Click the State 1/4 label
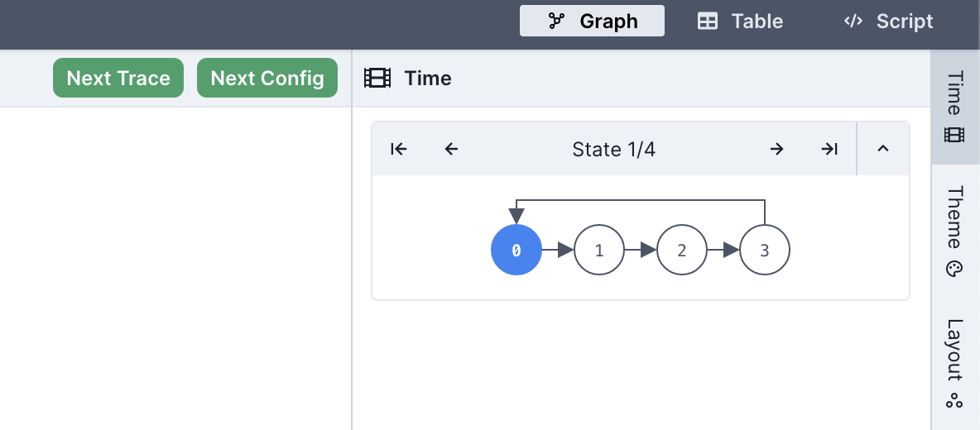Screen dimensions: 980x430 click(x=614, y=149)
